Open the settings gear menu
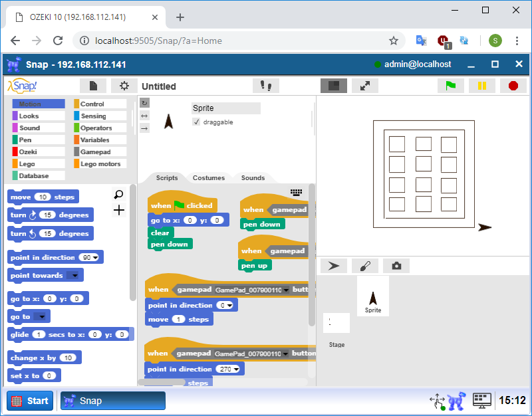Image resolution: width=532 pixels, height=416 pixels. point(124,86)
